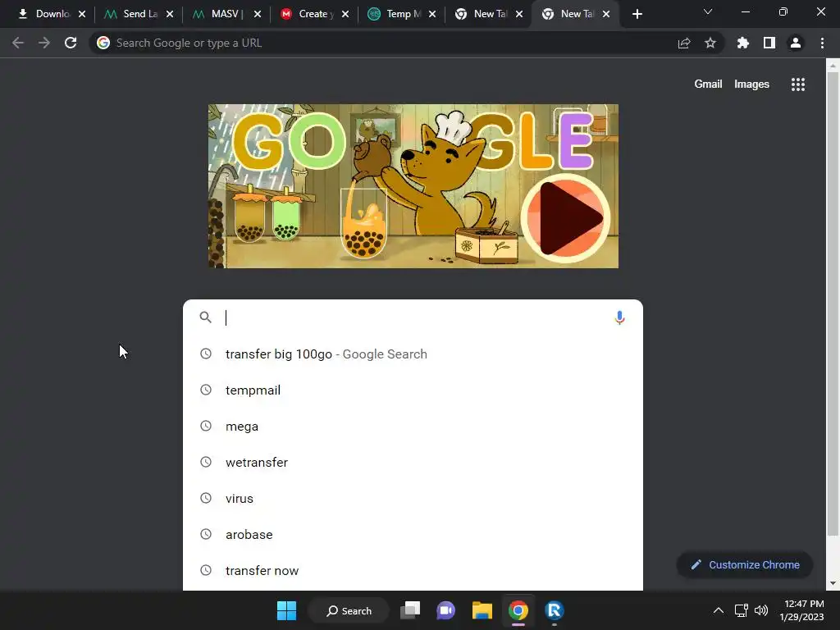Open Gmail link
840x630 pixels.
[708, 84]
